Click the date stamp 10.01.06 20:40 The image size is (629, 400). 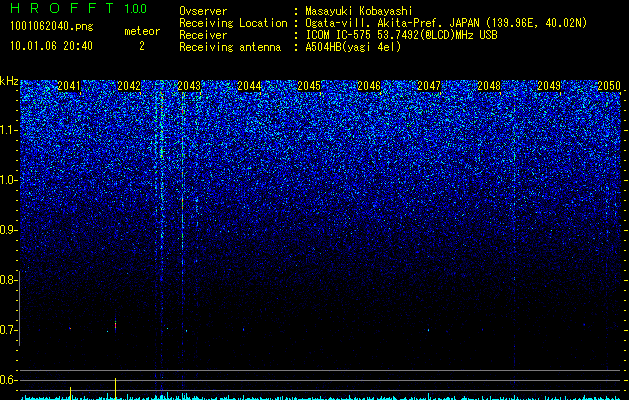point(51,46)
